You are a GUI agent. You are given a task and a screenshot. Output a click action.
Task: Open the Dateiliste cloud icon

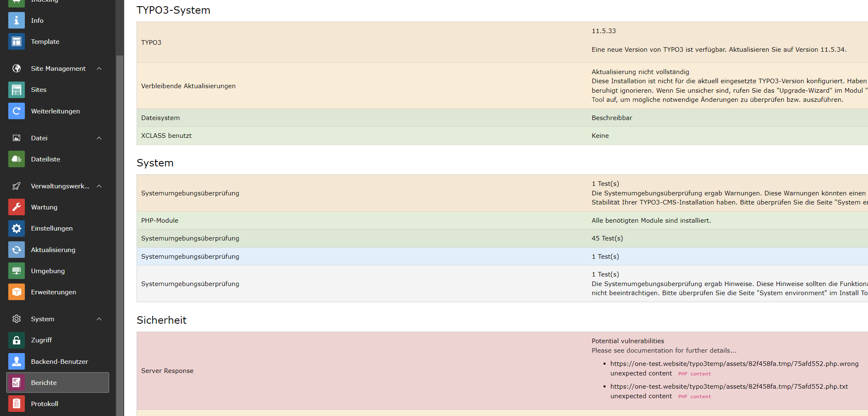pyautogui.click(x=17, y=159)
